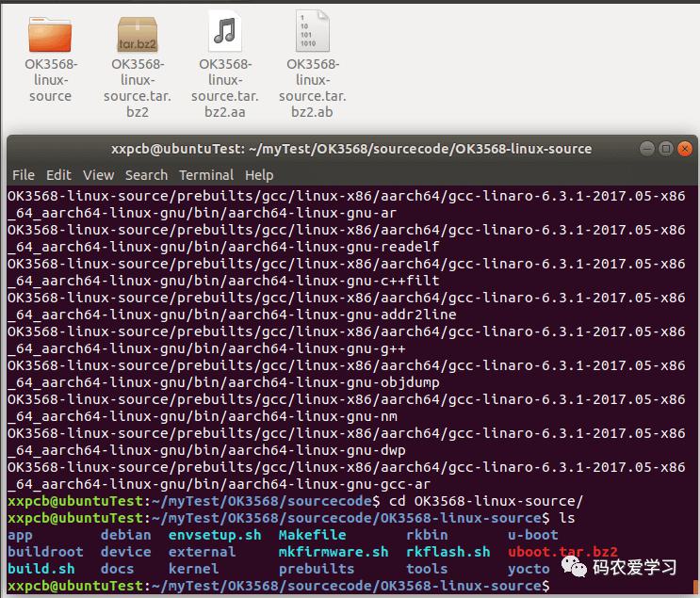Click the 'OK3568-linux-source.tar.bz2.aa' file label
Screen dimensions: 700x598
[x=225, y=88]
